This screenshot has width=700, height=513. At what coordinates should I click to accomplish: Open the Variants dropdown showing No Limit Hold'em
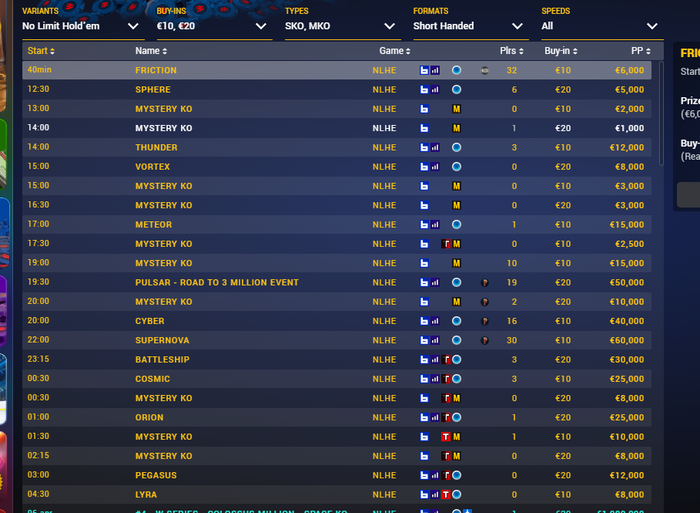point(81,26)
